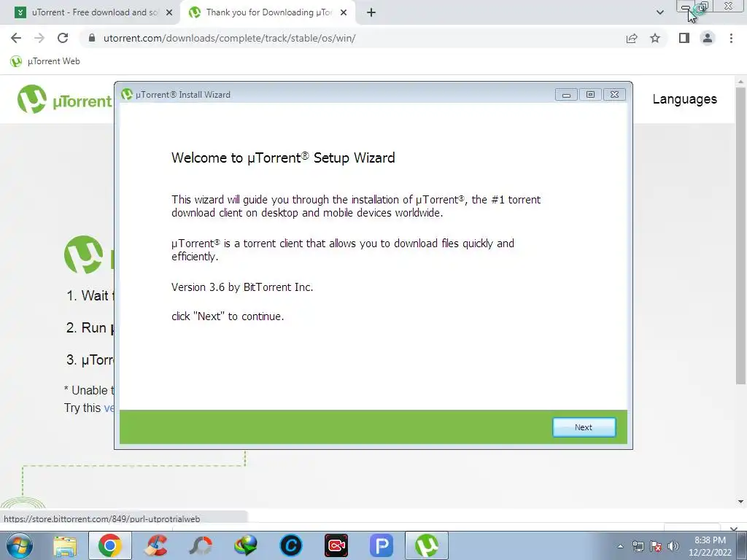Maximize the µTorrent Install Wizard window
This screenshot has height=560, width=747.
click(x=590, y=94)
